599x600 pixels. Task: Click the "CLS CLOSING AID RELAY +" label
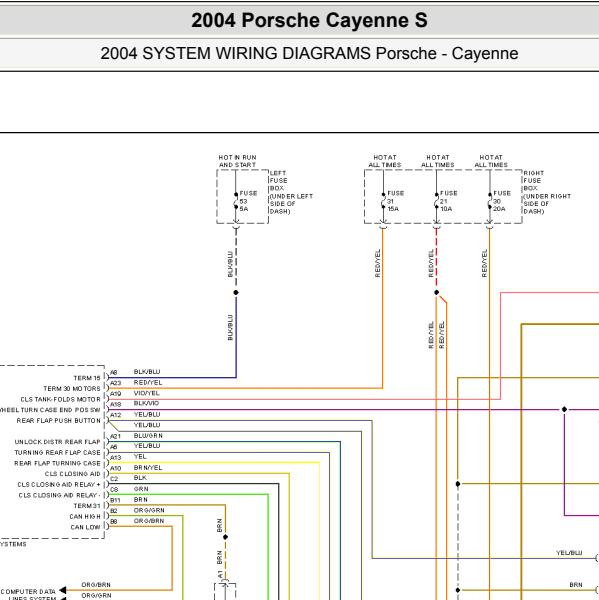click(59, 484)
